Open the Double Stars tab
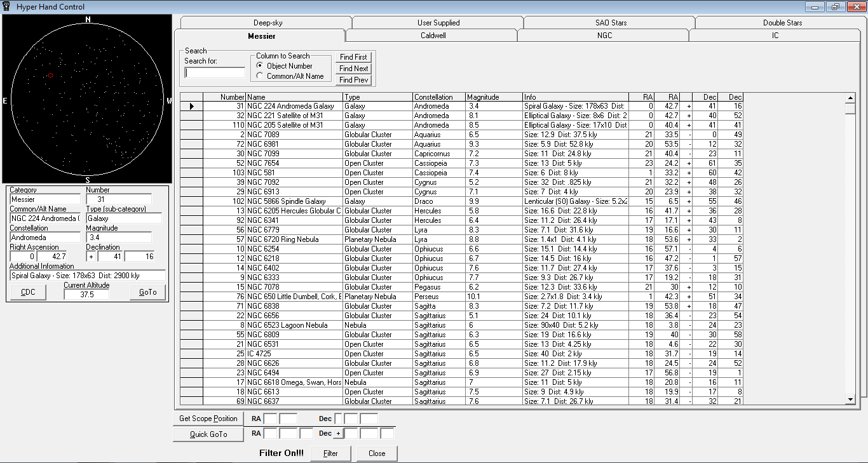Screen dimensions: 868x463 (x=782, y=23)
